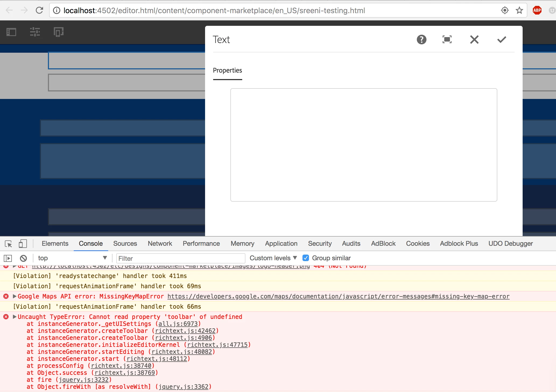Uncheck Group similar checkbox
This screenshot has height=392, width=556.
pos(306,258)
